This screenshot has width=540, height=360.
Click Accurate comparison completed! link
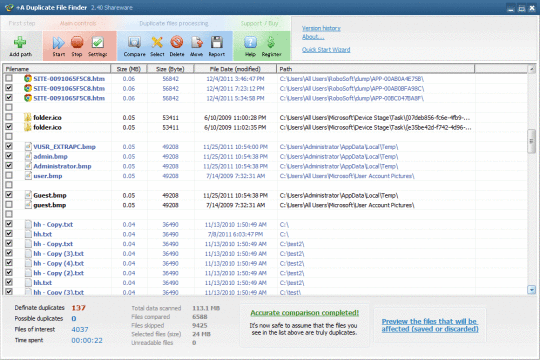click(x=304, y=313)
